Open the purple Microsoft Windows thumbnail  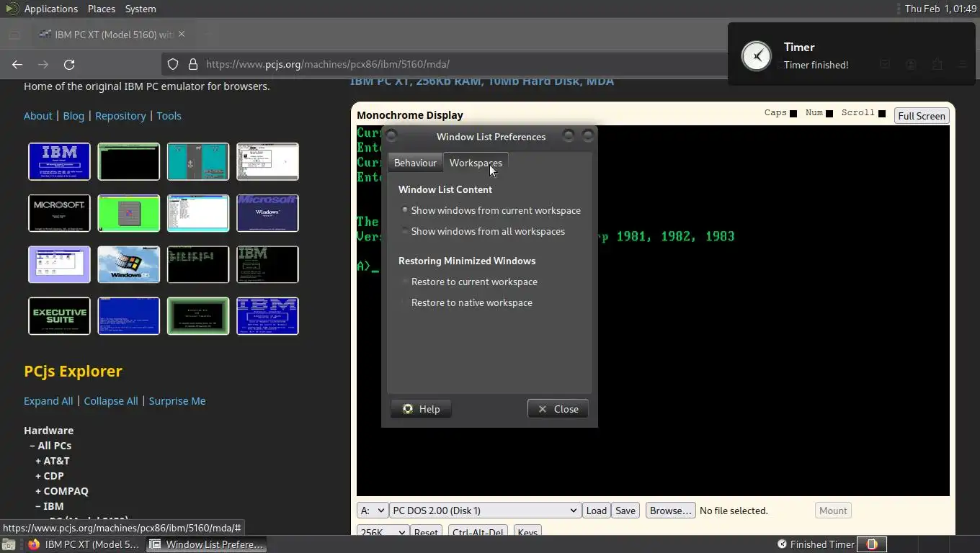(x=267, y=213)
